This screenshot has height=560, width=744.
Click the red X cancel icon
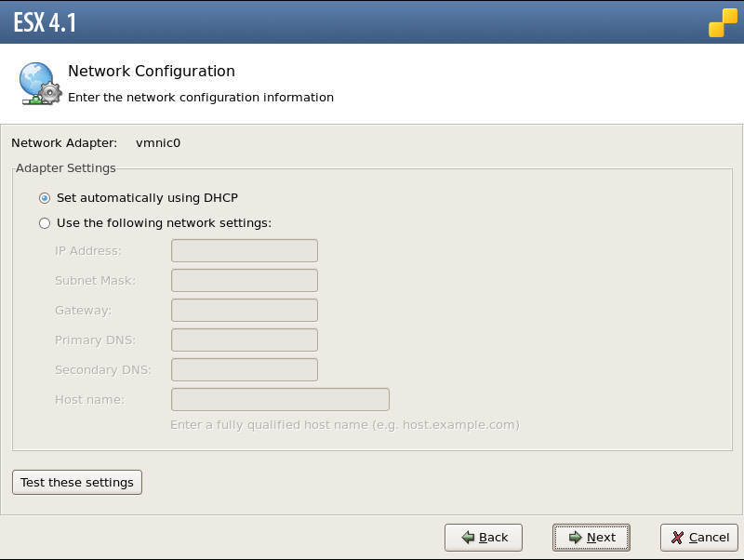click(677, 538)
